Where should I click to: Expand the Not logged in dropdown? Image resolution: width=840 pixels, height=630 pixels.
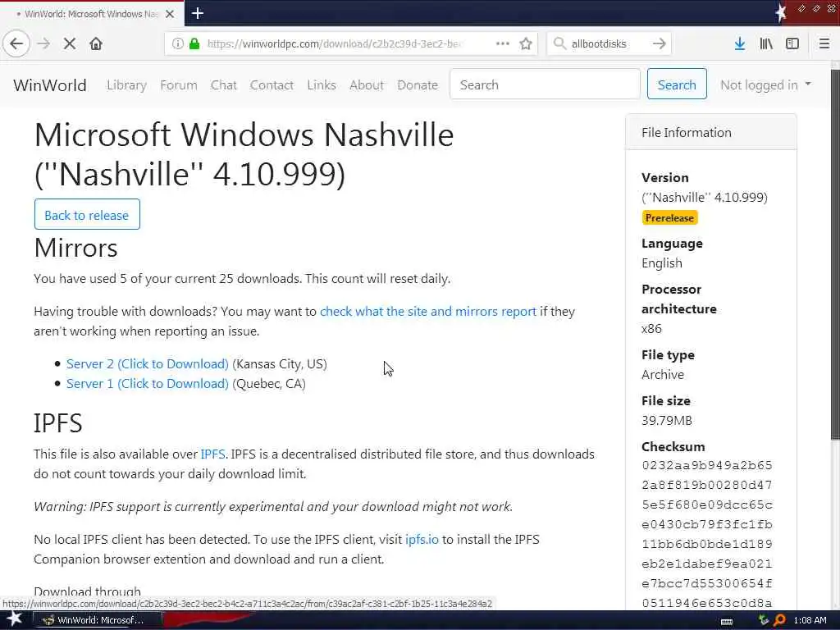pos(765,85)
